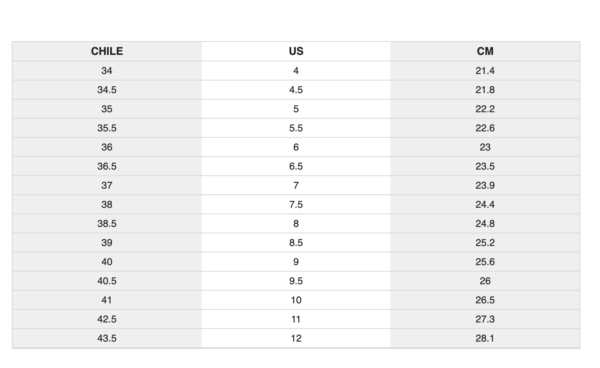Select US size 11 cell

[x=296, y=319]
